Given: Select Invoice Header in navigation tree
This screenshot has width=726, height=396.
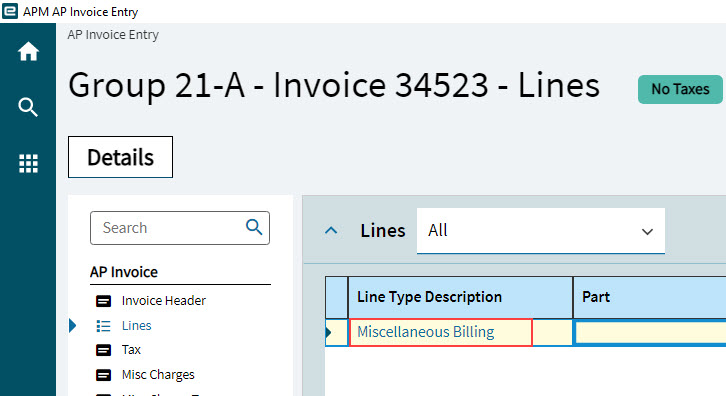Looking at the screenshot, I should (x=163, y=301).
